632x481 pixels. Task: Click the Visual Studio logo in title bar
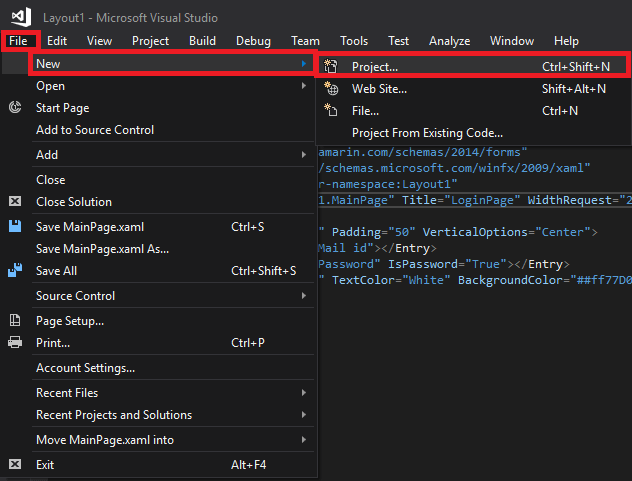(20, 17)
